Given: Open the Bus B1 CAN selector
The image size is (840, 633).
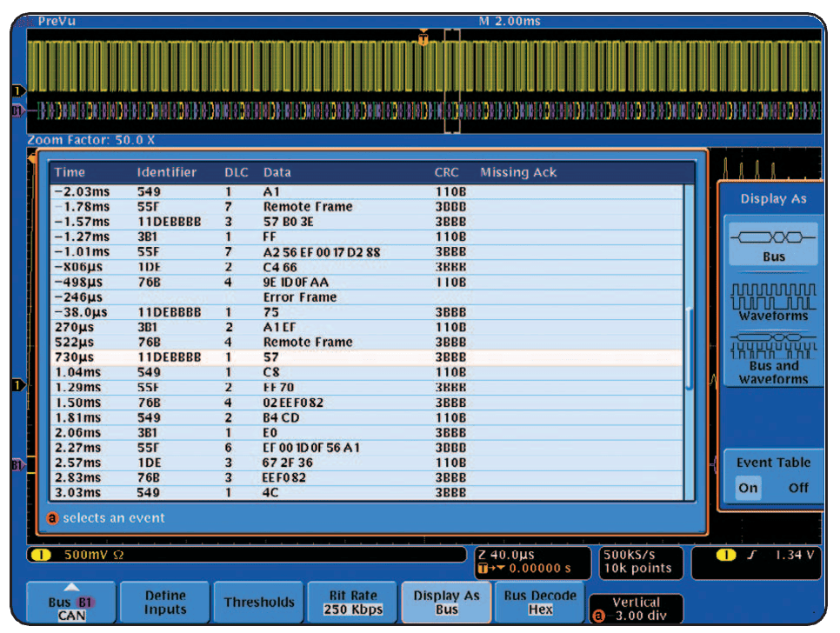Looking at the screenshot, I should point(72,603).
